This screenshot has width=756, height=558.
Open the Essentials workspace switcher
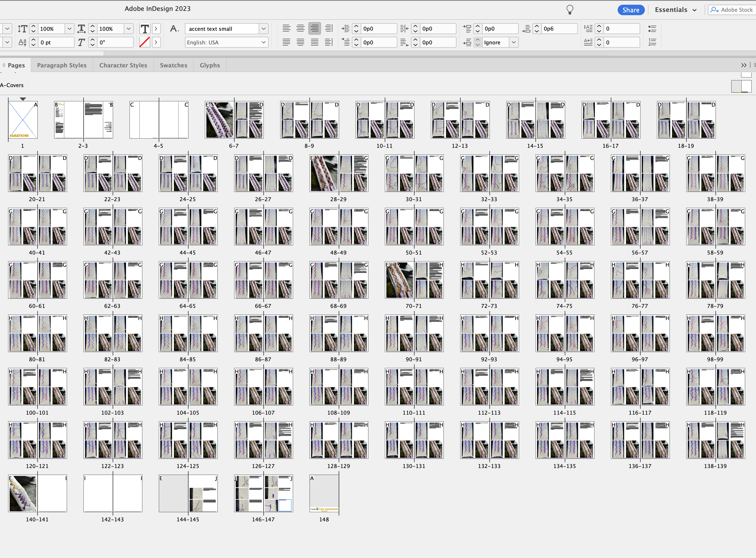(x=676, y=10)
